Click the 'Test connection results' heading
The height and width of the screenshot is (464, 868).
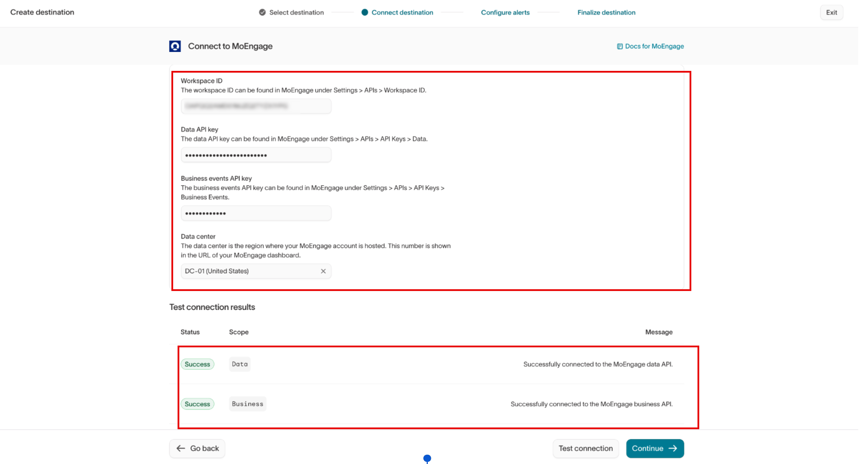(x=212, y=307)
